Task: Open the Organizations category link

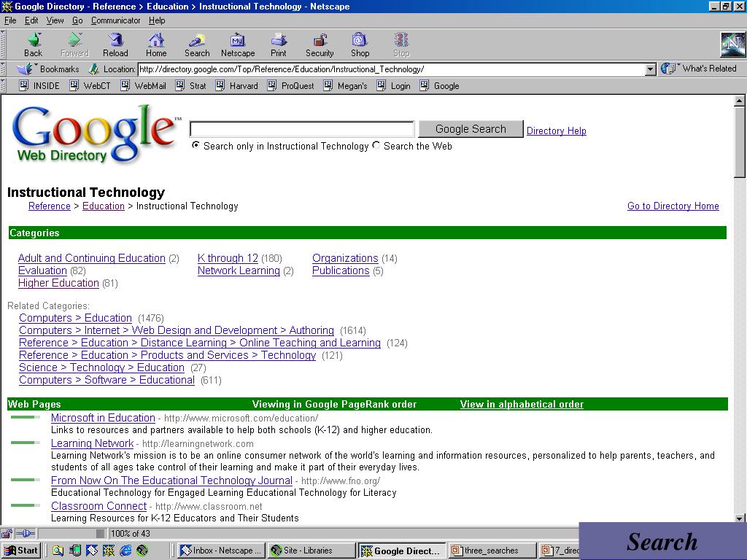Action: click(x=345, y=258)
